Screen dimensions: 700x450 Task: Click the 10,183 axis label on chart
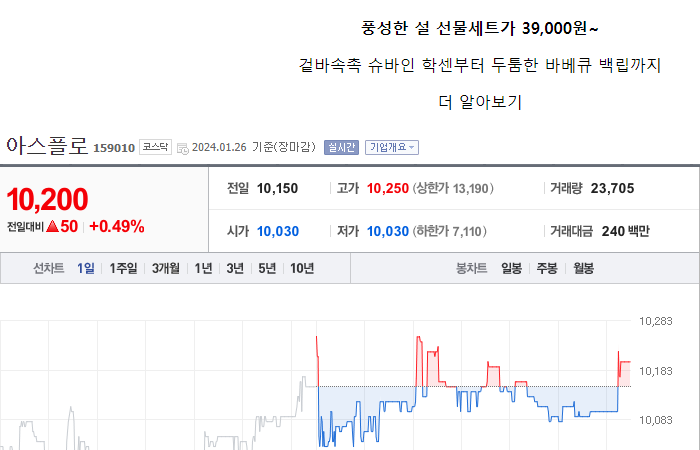pyautogui.click(x=655, y=371)
